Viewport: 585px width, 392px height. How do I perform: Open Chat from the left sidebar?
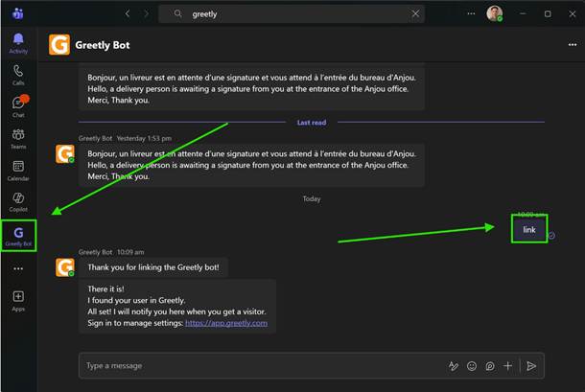click(18, 106)
